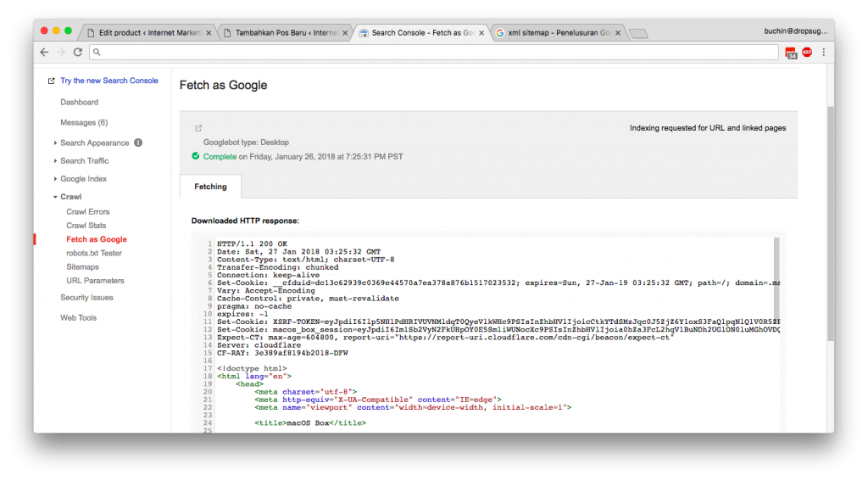Click Indexing requested for URL and linked pages

[708, 128]
